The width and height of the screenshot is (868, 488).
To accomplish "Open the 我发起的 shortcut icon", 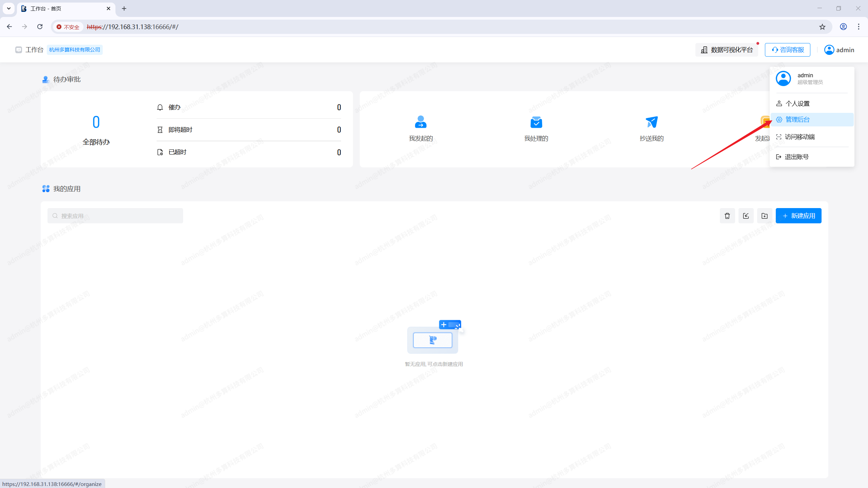I will [x=420, y=122].
